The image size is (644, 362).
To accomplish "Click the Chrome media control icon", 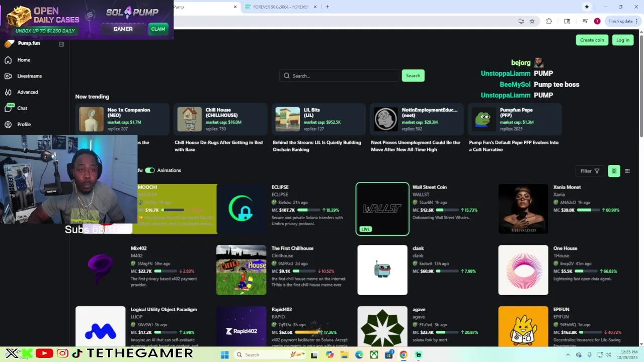I will [585, 21].
